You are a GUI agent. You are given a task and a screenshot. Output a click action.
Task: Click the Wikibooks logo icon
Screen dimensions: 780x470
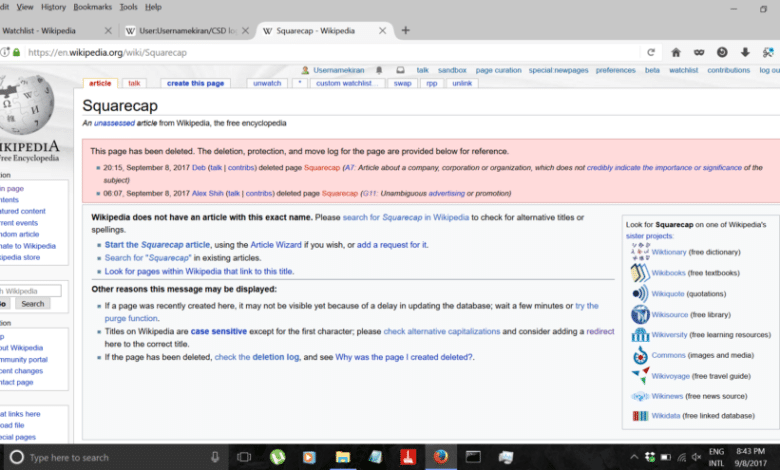640,273
